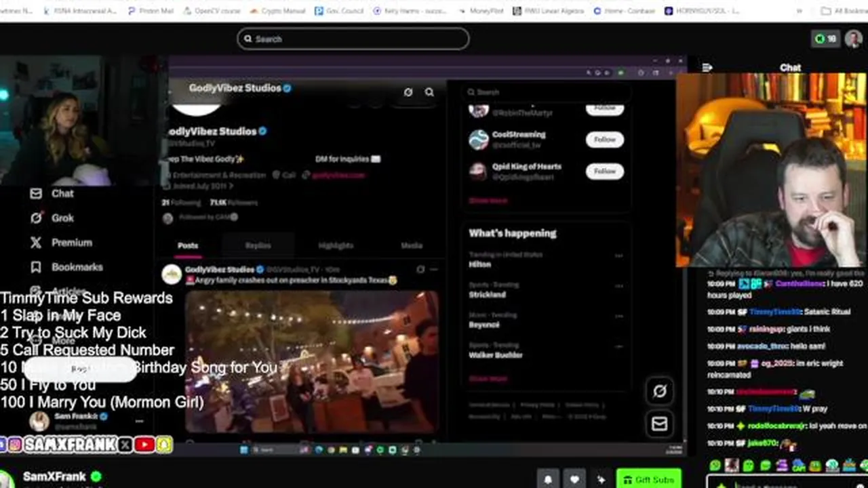Click the bearded streamer webcam overlay
The width and height of the screenshot is (868, 488).
[x=772, y=170]
